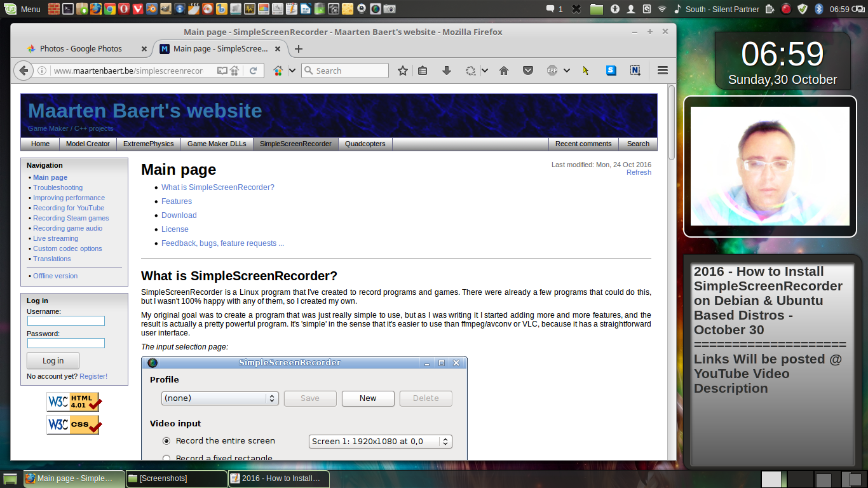The image size is (868, 488).
Task: Reload the page with refresh icon
Action: (253, 71)
